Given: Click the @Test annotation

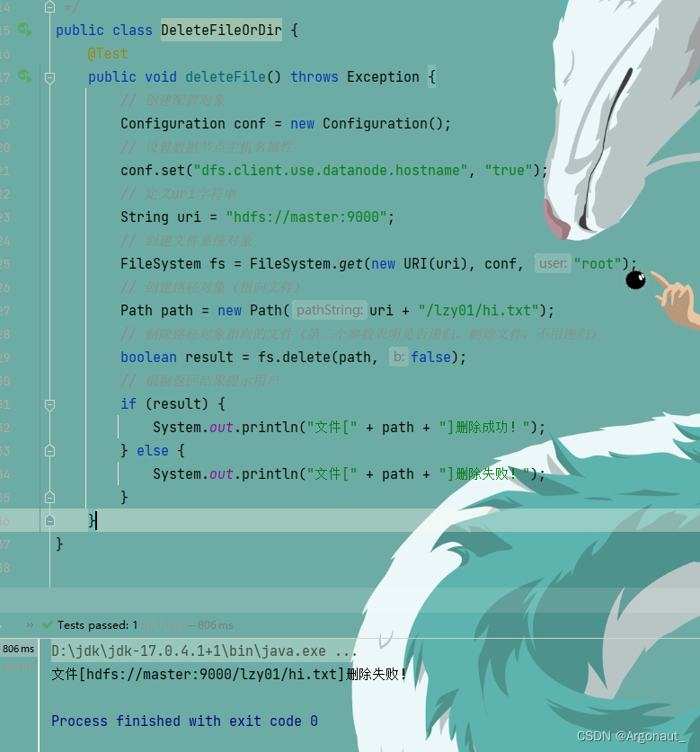Looking at the screenshot, I should click(108, 53).
